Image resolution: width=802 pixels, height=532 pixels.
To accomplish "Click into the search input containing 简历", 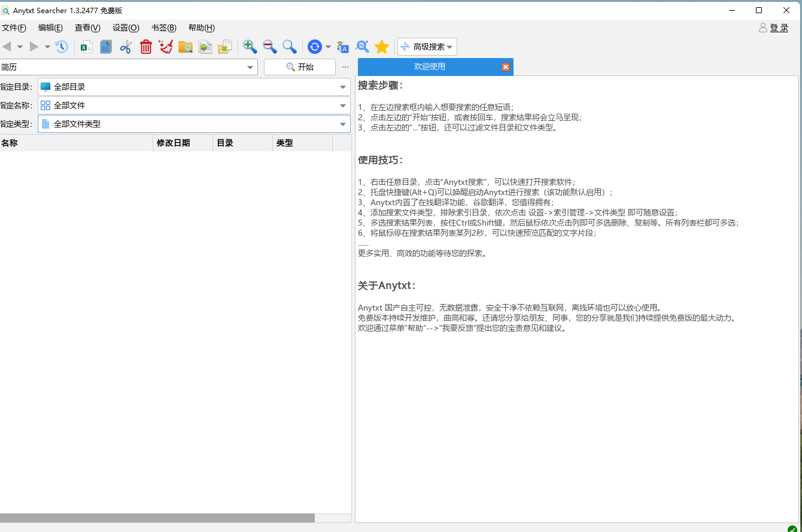I will click(x=123, y=67).
